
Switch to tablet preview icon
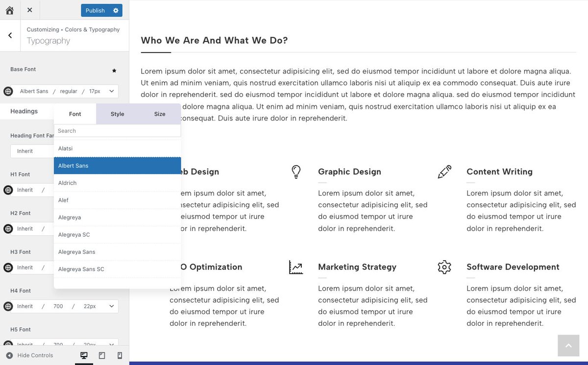point(102,355)
